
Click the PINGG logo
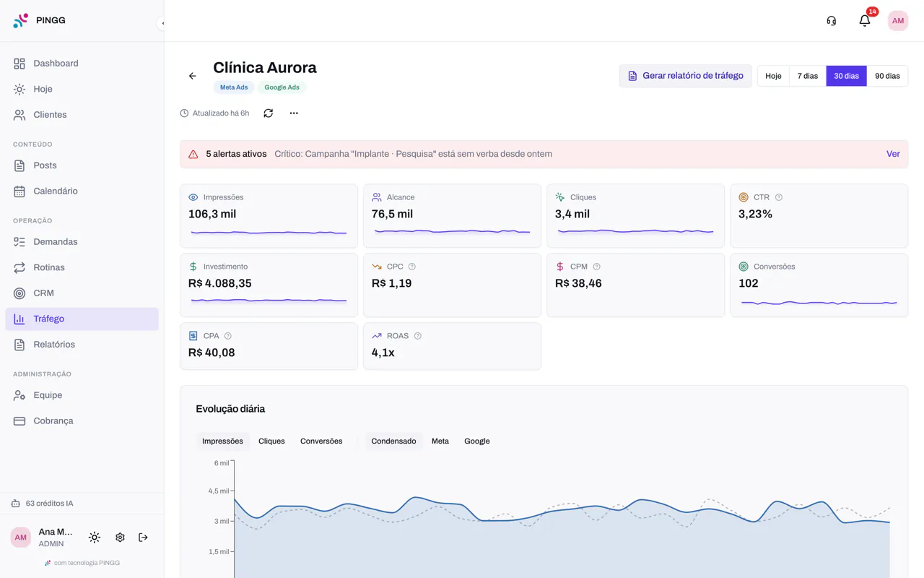(39, 20)
